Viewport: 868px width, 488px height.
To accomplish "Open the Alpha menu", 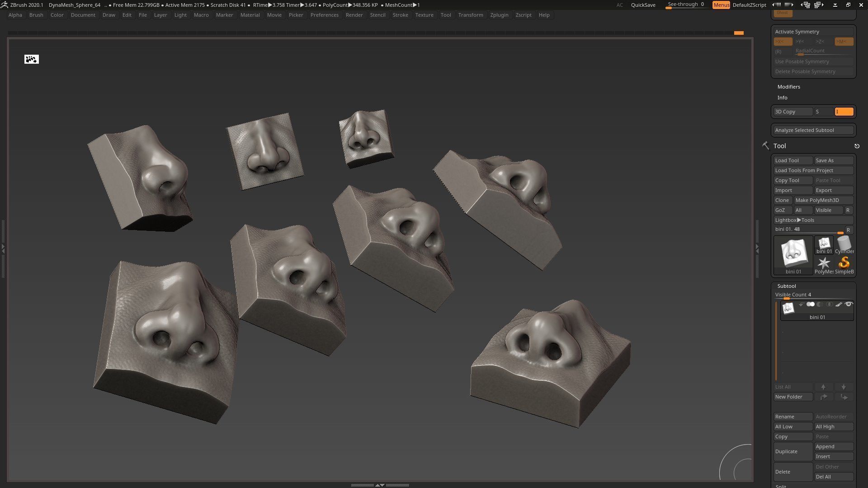I will (15, 15).
